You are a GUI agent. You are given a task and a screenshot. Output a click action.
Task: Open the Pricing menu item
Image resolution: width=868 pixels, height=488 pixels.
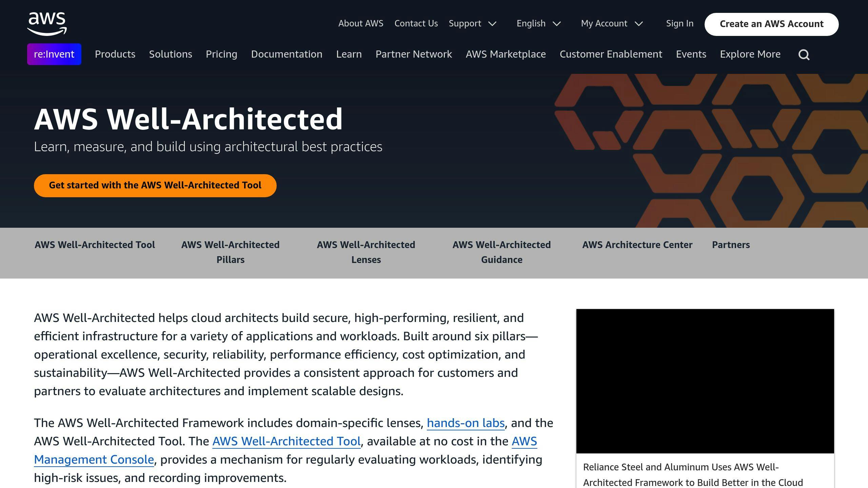(x=221, y=54)
